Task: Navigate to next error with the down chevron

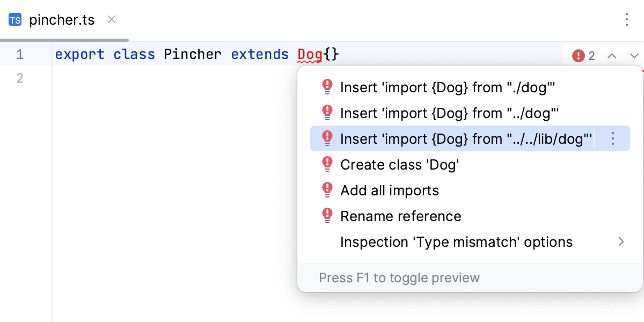Action: pos(634,55)
